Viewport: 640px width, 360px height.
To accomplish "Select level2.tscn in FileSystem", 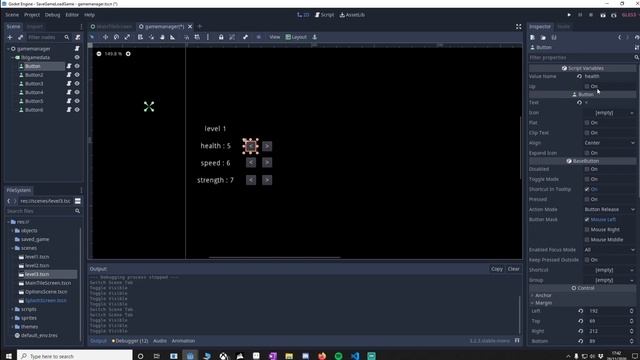I will pyautogui.click(x=37, y=266).
